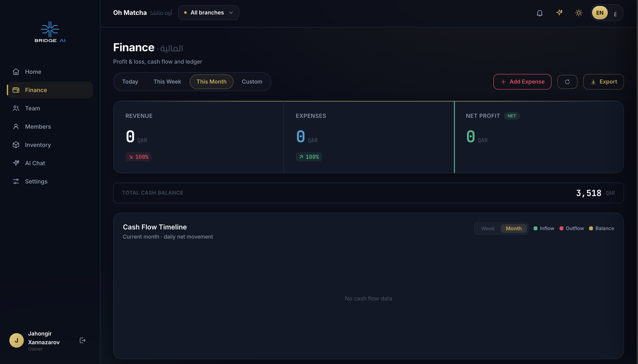Viewport: 638px width, 364px height.
Task: Open AI Chat page
Action: click(x=50, y=163)
